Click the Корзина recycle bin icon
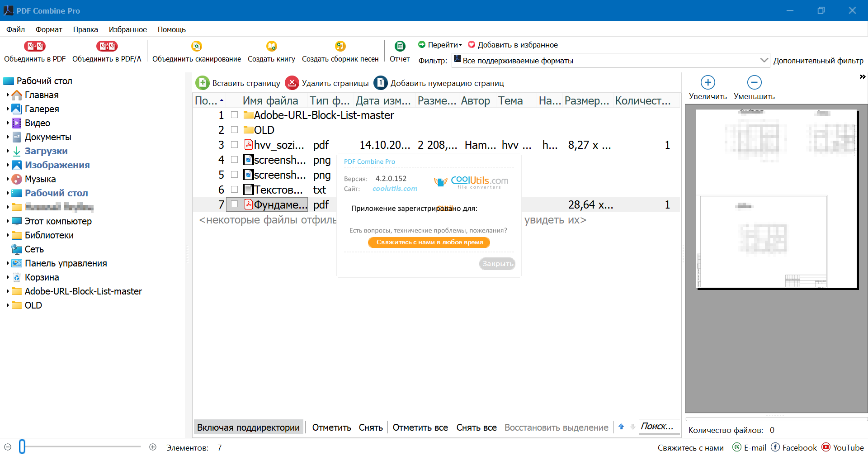868x456 pixels. coord(17,277)
